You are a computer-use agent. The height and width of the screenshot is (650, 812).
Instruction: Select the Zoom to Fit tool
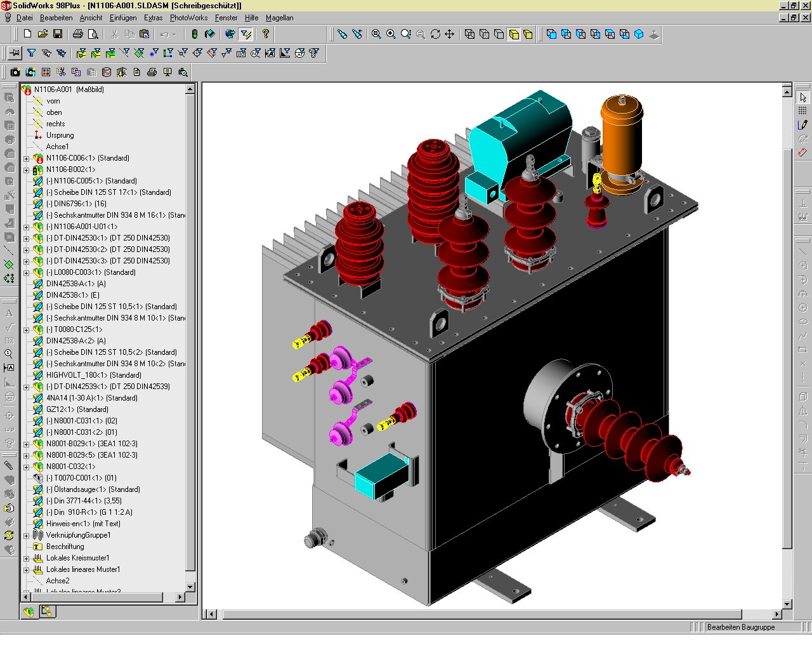376,34
